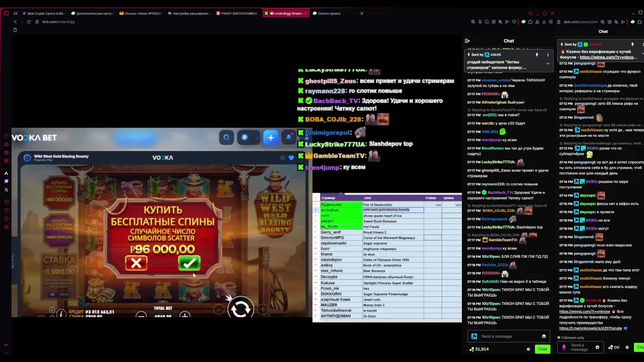Add slot to favorites with heart icon
Screen dimensions: 644x362
291,157
